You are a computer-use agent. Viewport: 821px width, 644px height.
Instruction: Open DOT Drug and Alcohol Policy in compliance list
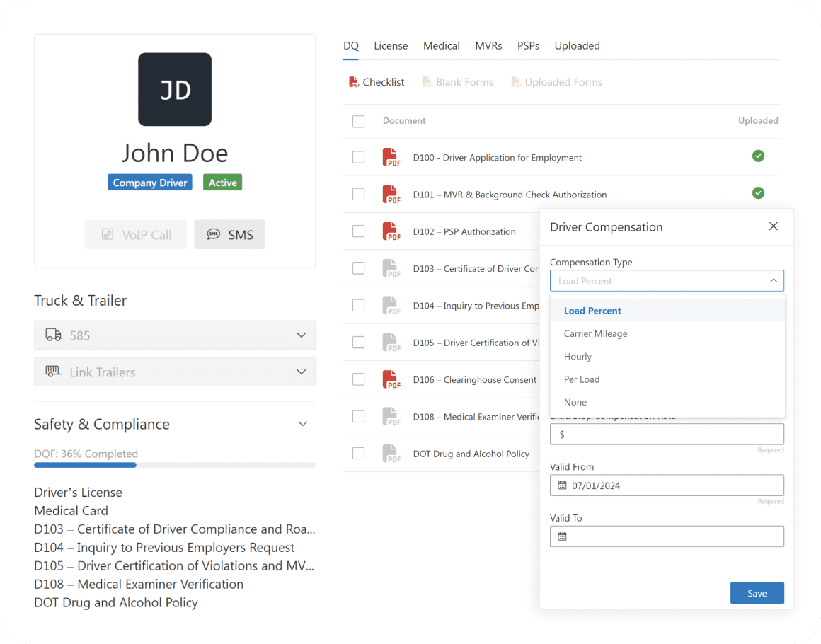coord(115,602)
